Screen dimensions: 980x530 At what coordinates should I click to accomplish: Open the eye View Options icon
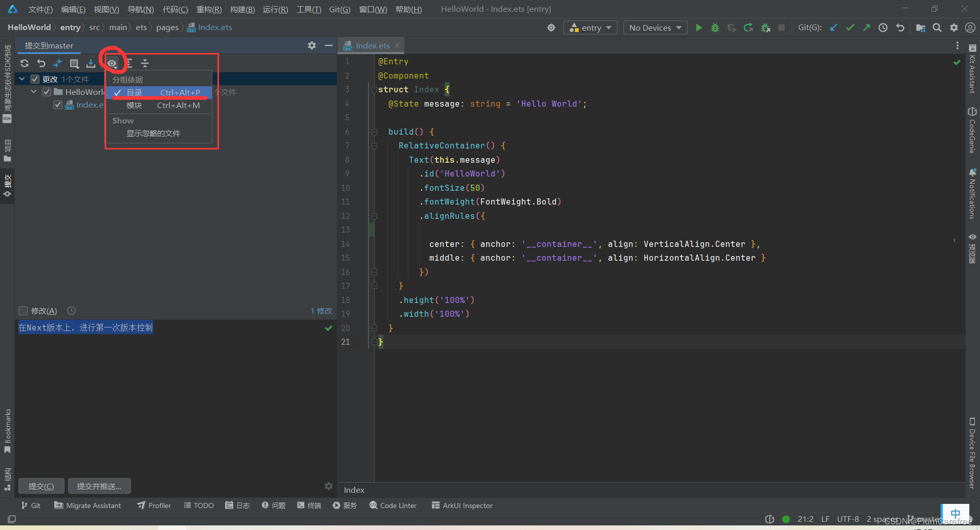click(x=112, y=63)
